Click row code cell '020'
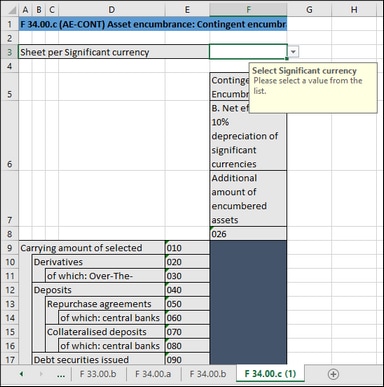This screenshot has height=387, width=384. (187, 262)
